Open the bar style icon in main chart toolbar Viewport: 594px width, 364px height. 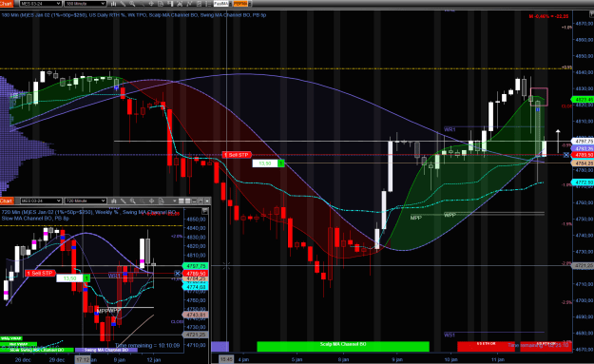coord(113,4)
